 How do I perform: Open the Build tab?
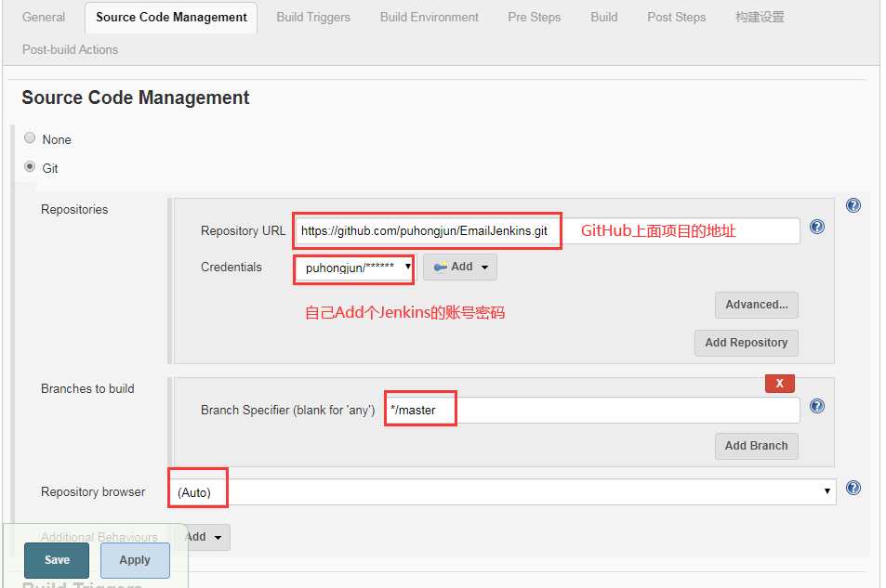pyautogui.click(x=603, y=17)
